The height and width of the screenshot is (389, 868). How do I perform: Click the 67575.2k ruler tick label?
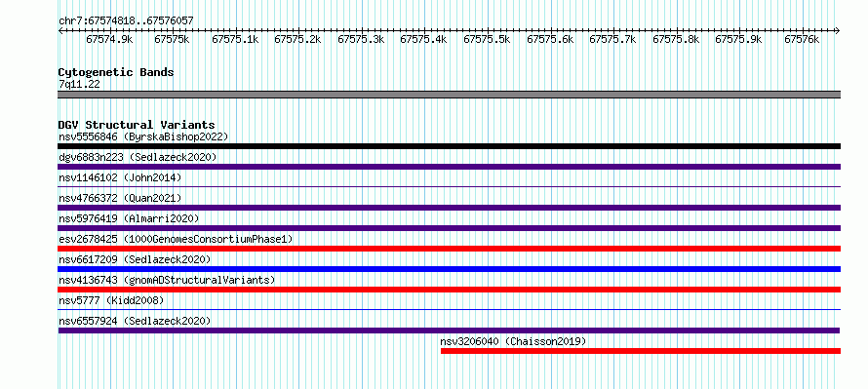(x=297, y=40)
